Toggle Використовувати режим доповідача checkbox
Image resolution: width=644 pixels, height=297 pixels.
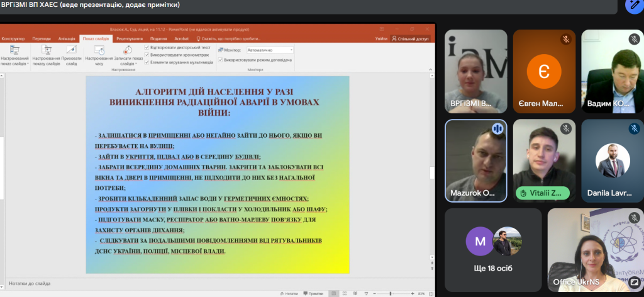(220, 60)
